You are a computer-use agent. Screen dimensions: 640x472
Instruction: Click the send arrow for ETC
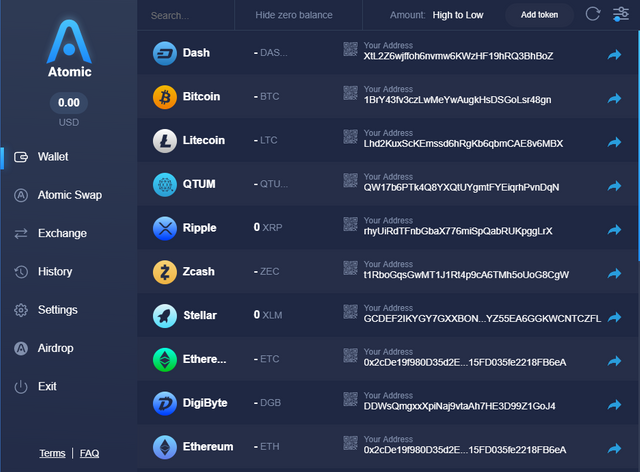pyautogui.click(x=614, y=361)
